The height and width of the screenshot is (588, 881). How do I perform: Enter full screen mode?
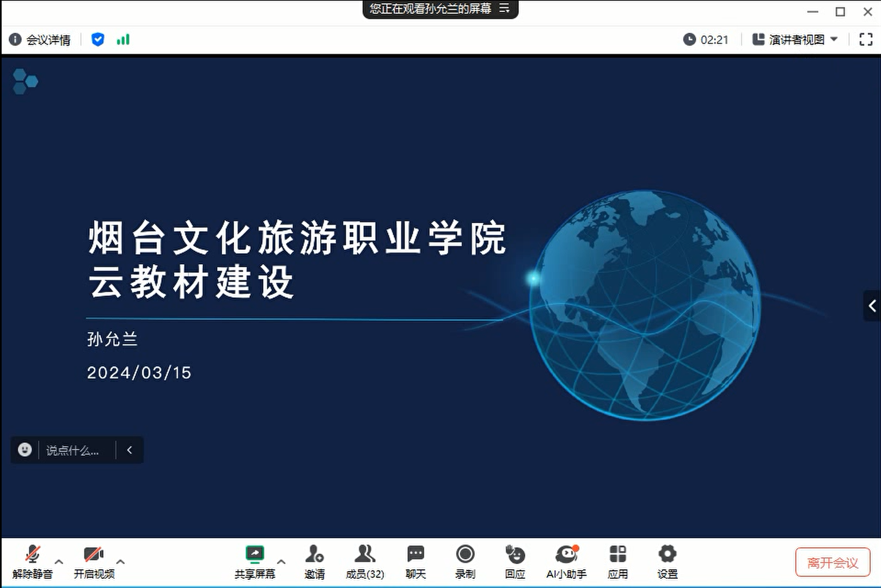coord(866,39)
